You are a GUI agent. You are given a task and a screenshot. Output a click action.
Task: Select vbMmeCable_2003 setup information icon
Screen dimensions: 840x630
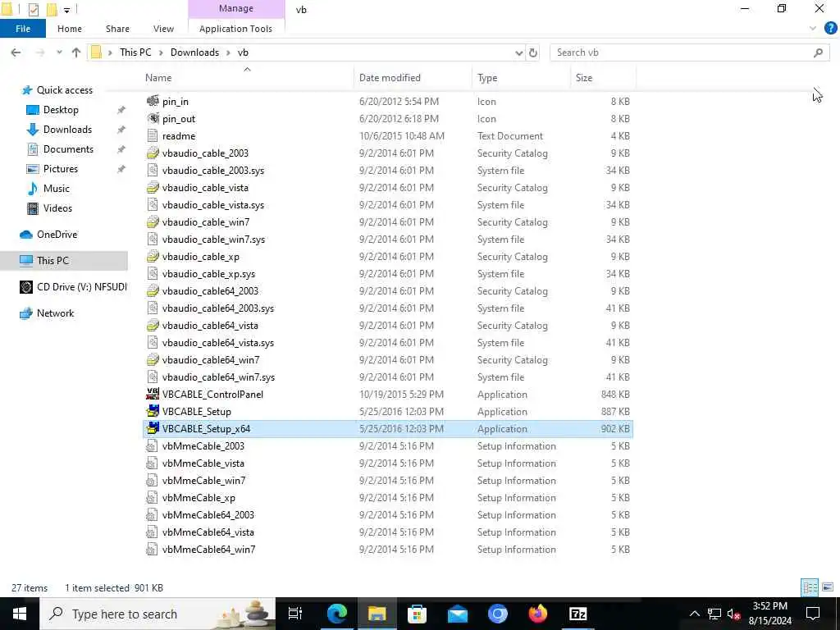click(153, 446)
